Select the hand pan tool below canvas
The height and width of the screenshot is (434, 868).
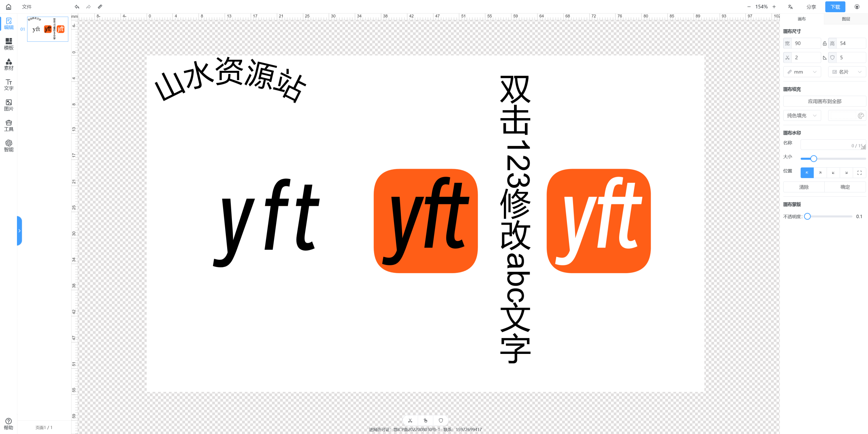(x=426, y=420)
